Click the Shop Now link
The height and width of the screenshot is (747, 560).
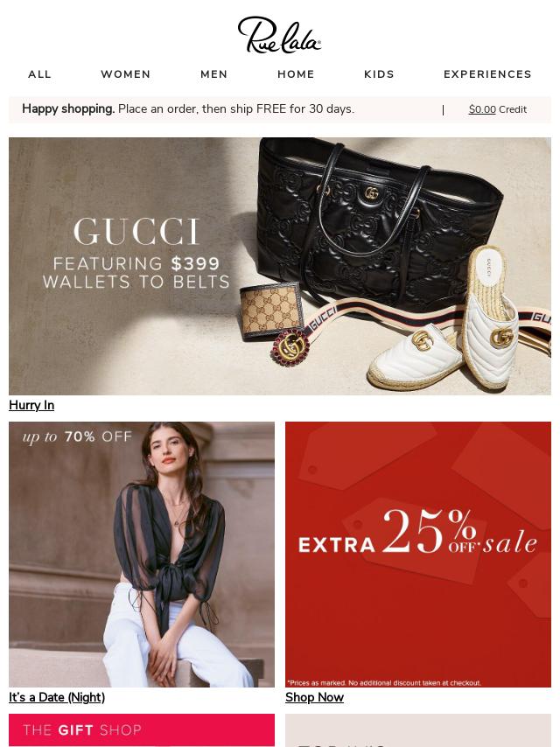point(314,697)
